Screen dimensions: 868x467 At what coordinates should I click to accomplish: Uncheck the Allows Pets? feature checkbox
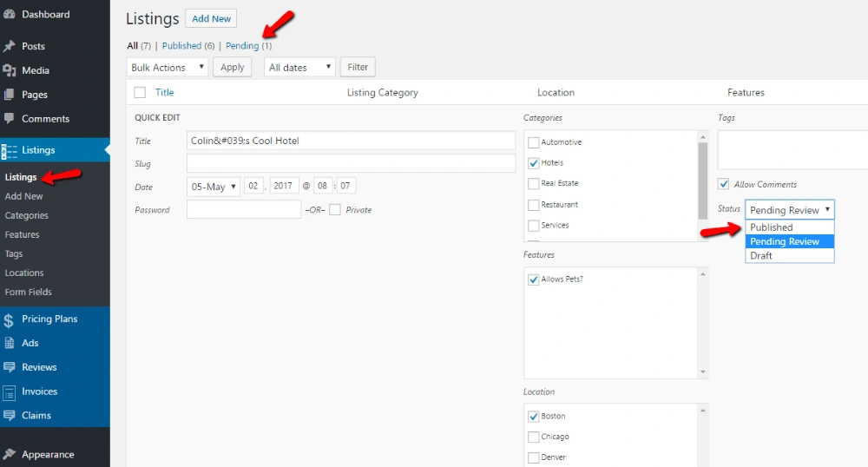click(x=534, y=280)
